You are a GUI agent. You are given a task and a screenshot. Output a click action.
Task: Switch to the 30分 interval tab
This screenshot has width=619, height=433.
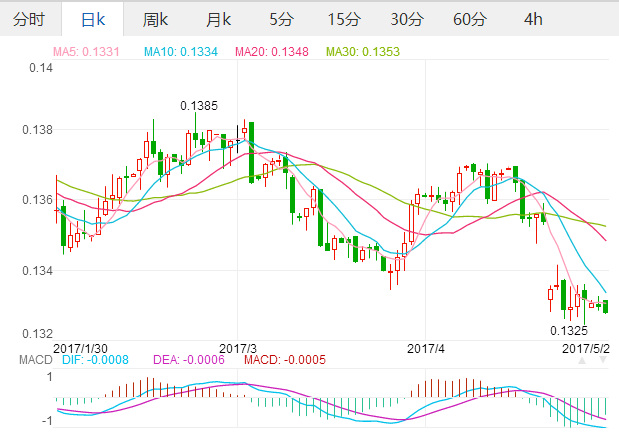tap(407, 19)
